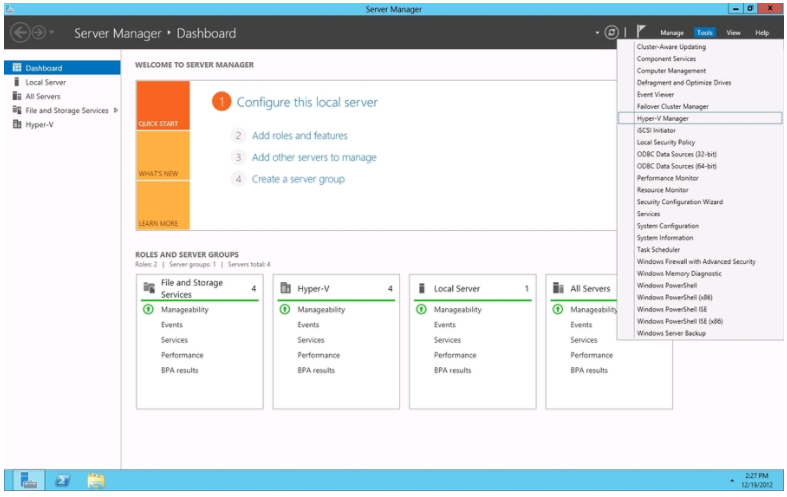Click the Hyper-V icon in sidebar

17,124
